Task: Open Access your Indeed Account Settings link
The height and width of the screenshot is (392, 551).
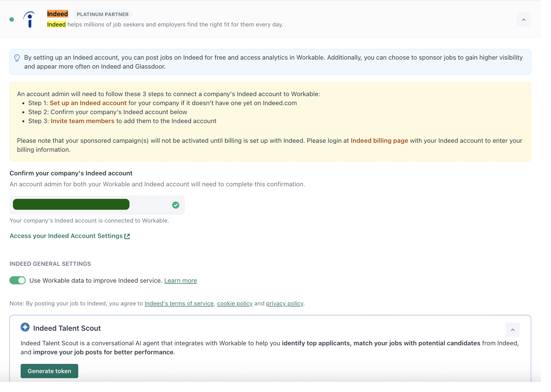Action: pos(66,236)
